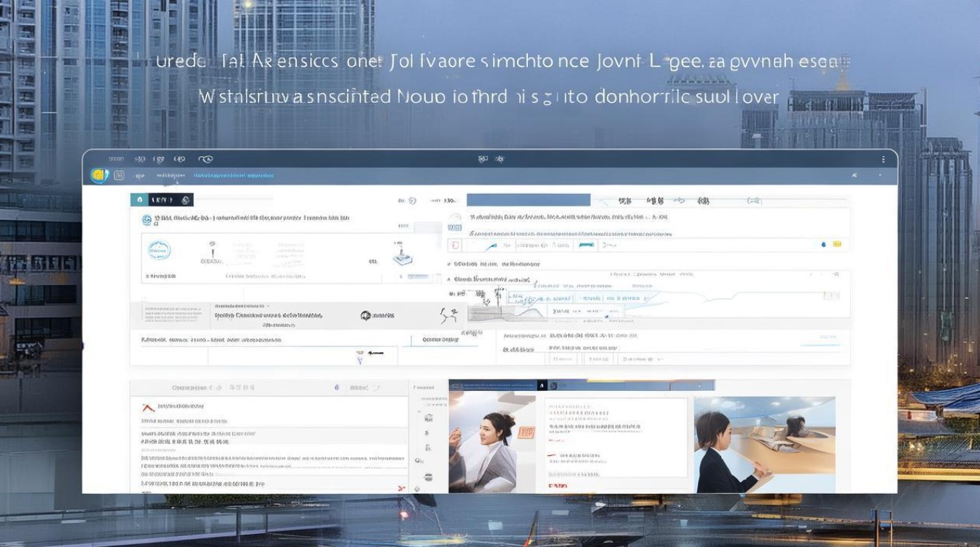Viewport: 980px width, 547px height.
Task: Click the yellow card icon in right panel row
Action: point(837,244)
